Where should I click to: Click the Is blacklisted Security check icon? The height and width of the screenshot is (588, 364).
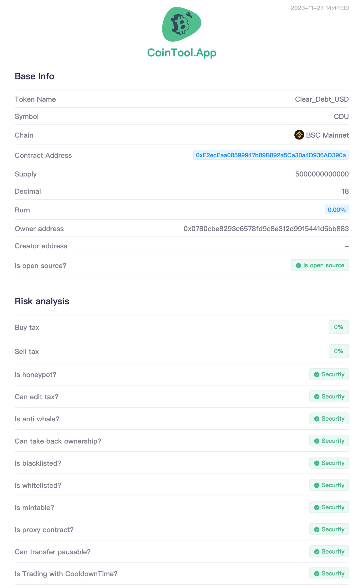[317, 463]
